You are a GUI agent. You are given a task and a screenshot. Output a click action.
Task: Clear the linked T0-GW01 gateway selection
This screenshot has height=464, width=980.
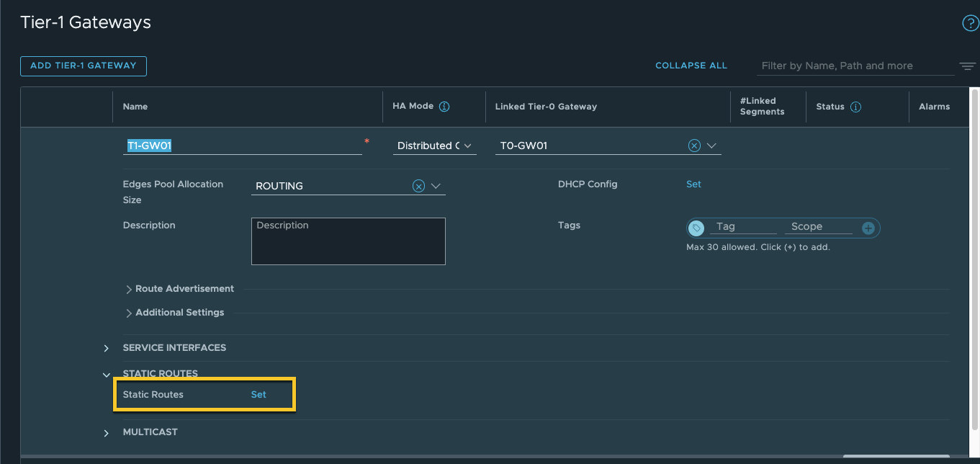coord(694,146)
